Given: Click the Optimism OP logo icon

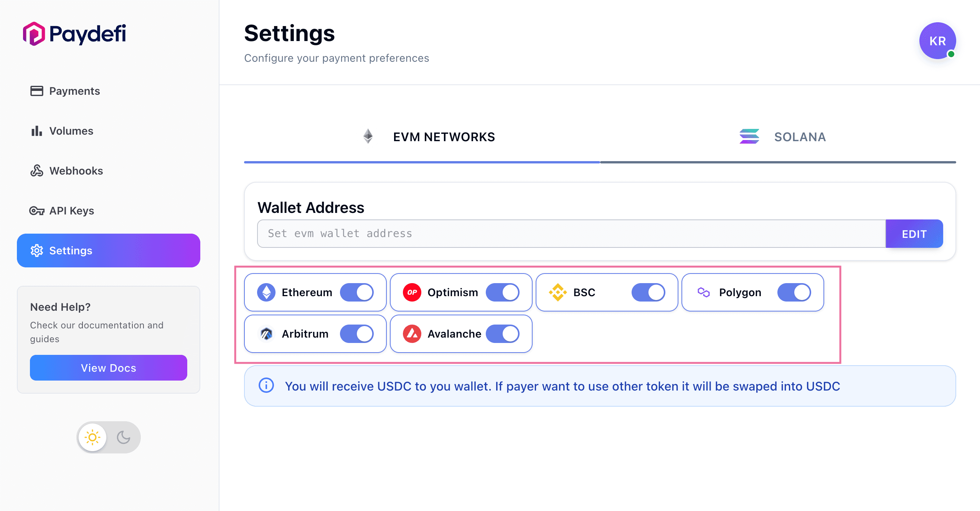Looking at the screenshot, I should pyautogui.click(x=412, y=292).
